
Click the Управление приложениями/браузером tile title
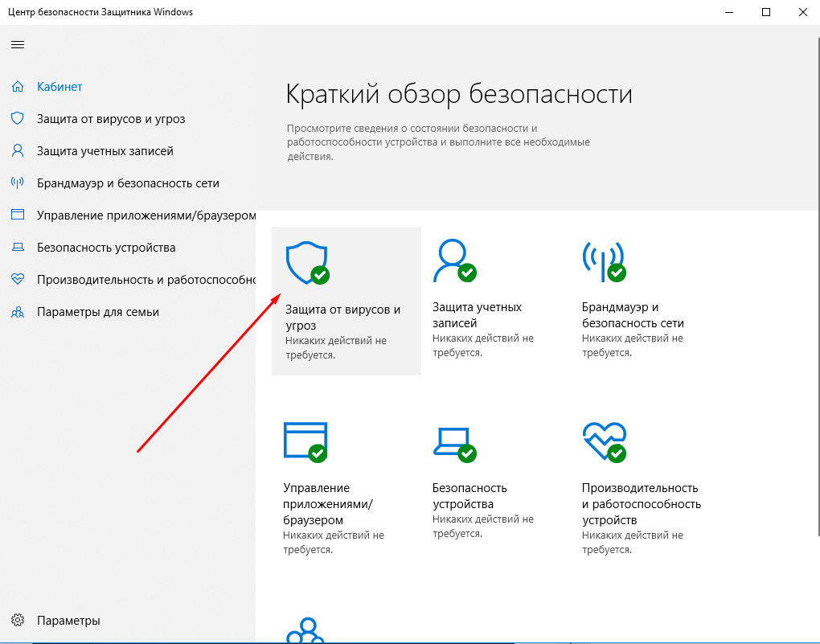tap(328, 504)
